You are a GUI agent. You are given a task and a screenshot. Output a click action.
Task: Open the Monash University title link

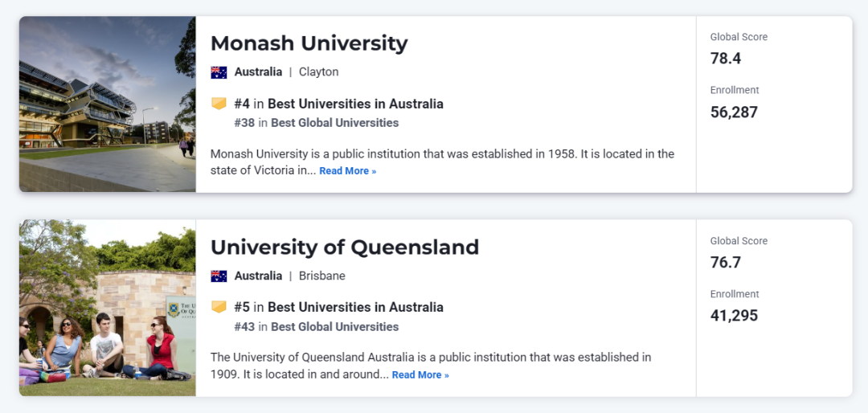(309, 43)
